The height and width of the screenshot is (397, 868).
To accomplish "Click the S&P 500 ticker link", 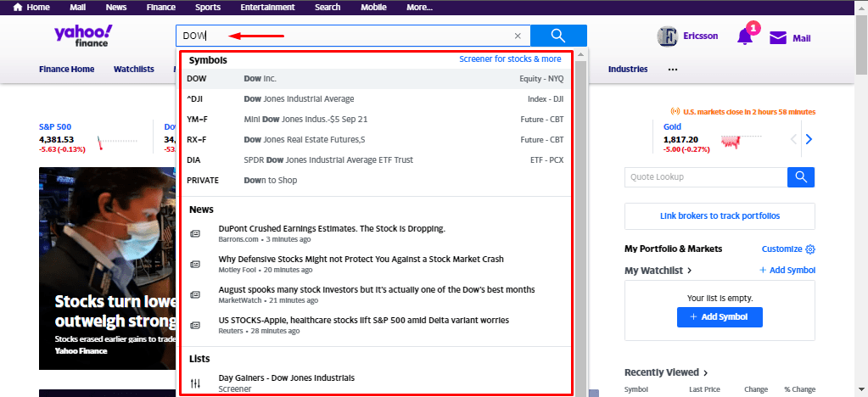I will point(55,126).
